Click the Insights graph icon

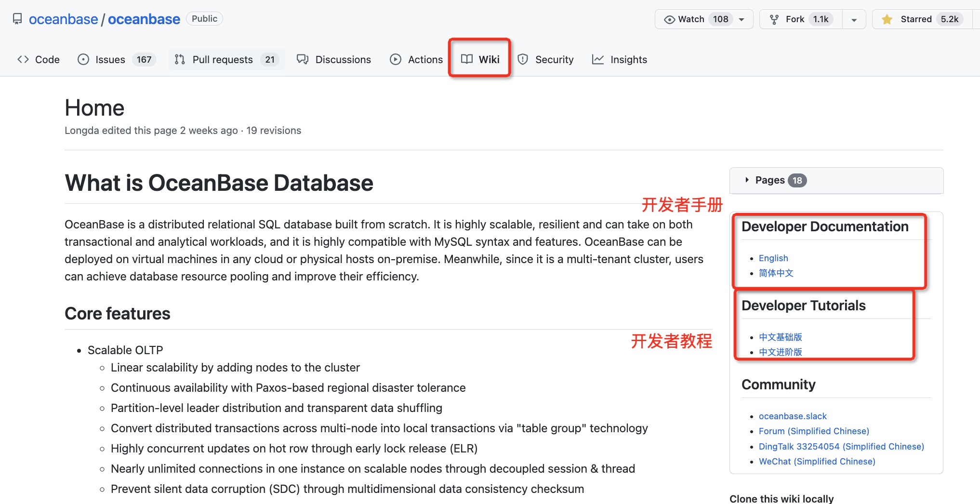(x=598, y=59)
